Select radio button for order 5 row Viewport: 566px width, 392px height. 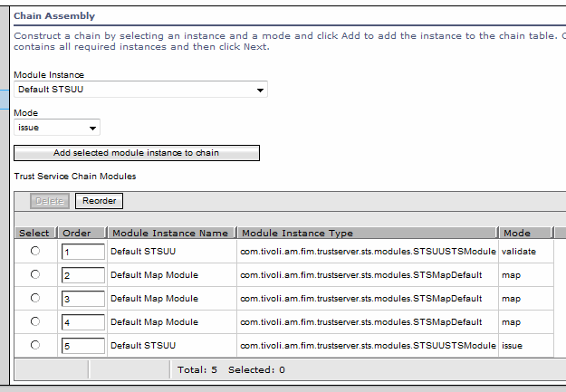click(35, 345)
